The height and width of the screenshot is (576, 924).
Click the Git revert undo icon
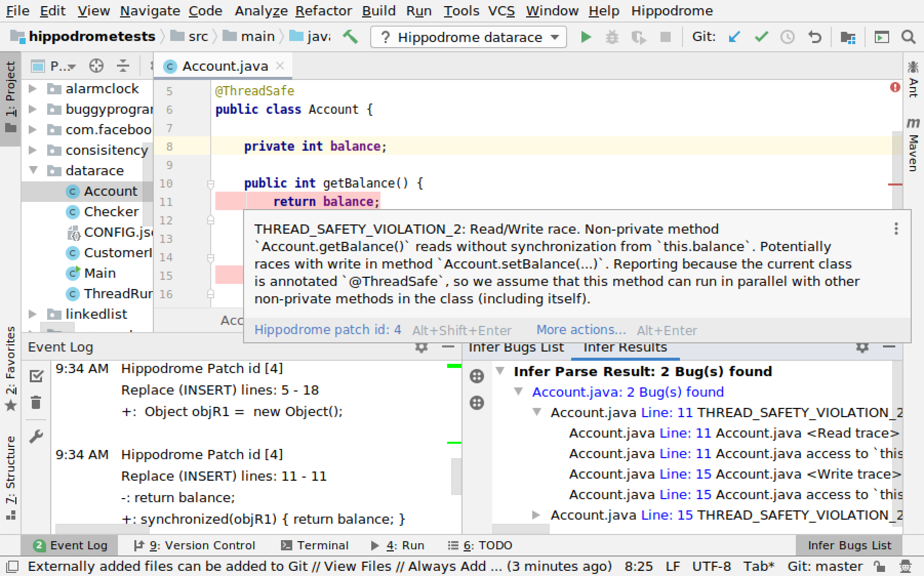pos(814,37)
